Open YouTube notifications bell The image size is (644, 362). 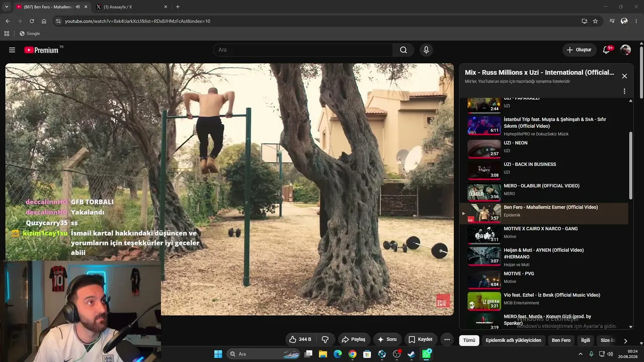click(x=606, y=50)
